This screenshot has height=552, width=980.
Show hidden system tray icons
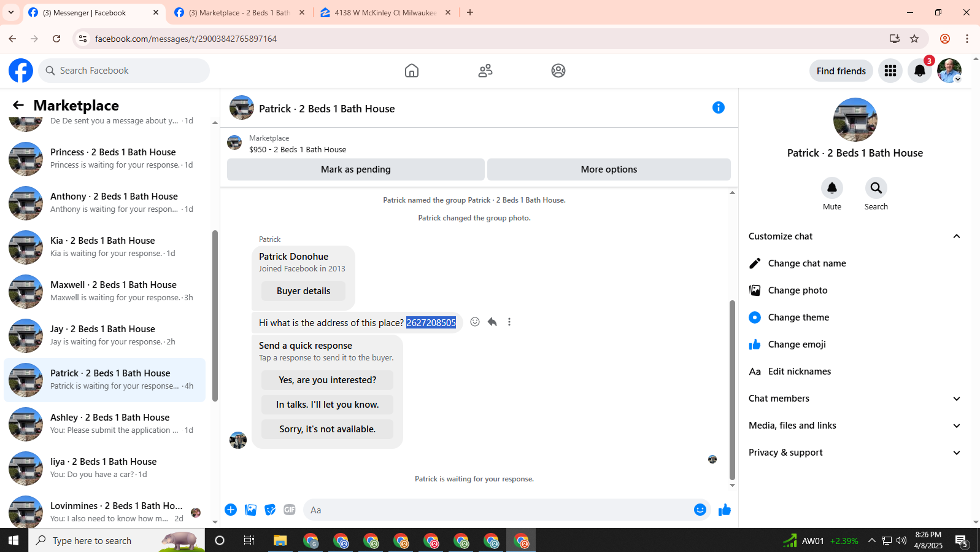[871, 540]
